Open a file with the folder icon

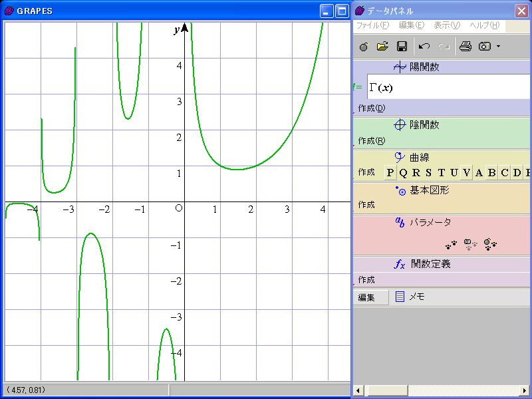tap(382, 47)
